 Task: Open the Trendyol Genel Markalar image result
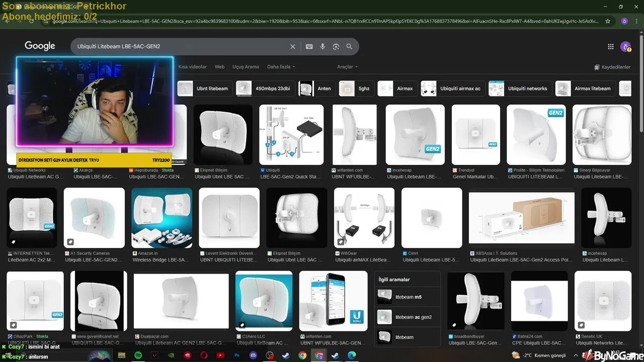pos(476,135)
